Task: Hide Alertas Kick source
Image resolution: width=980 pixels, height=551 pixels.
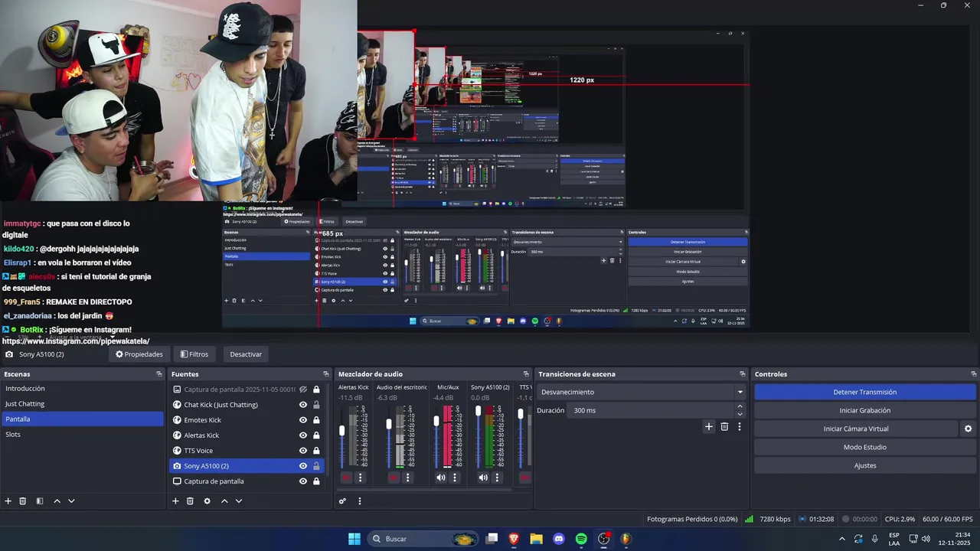Action: pyautogui.click(x=303, y=435)
